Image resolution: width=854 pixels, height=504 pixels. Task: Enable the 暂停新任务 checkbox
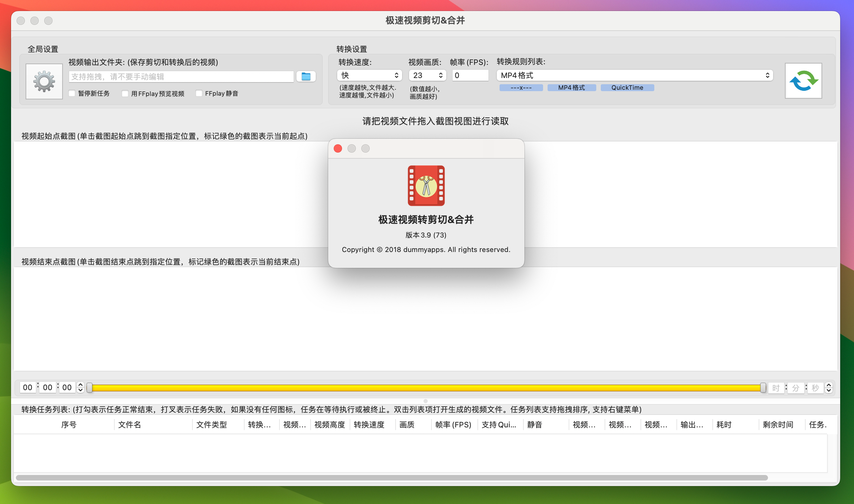pyautogui.click(x=72, y=93)
